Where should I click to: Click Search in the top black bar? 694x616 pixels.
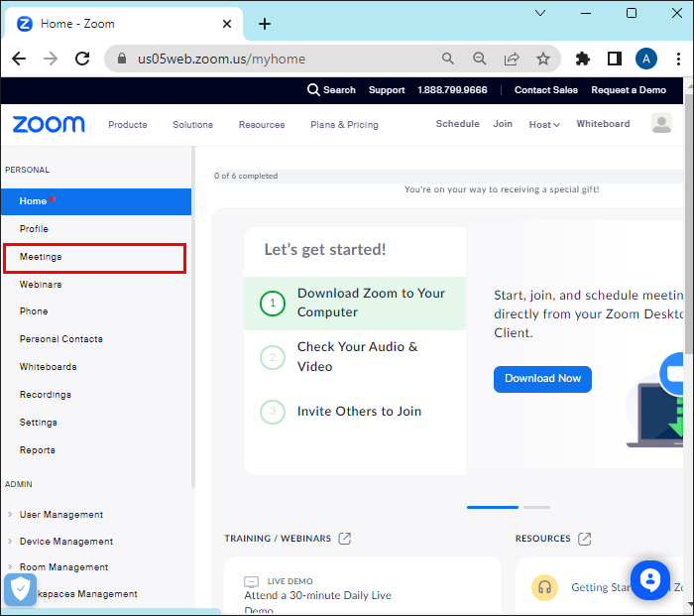[331, 90]
